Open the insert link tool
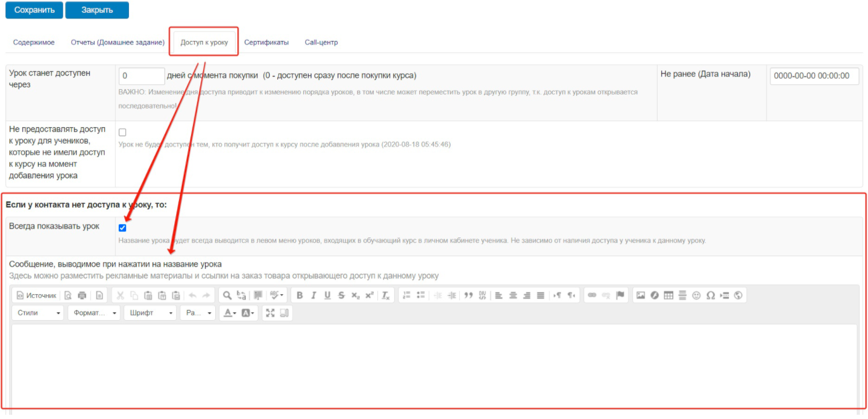This screenshot has width=868, height=419. [592, 295]
